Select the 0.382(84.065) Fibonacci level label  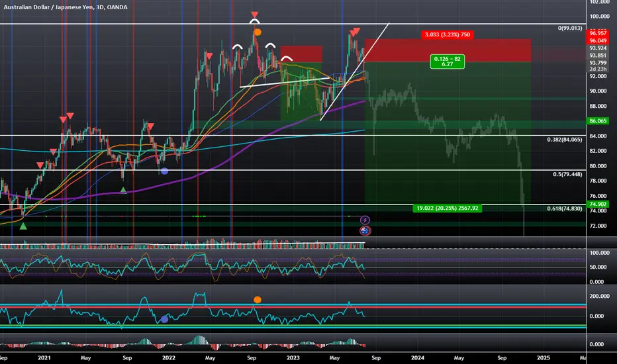pos(564,140)
